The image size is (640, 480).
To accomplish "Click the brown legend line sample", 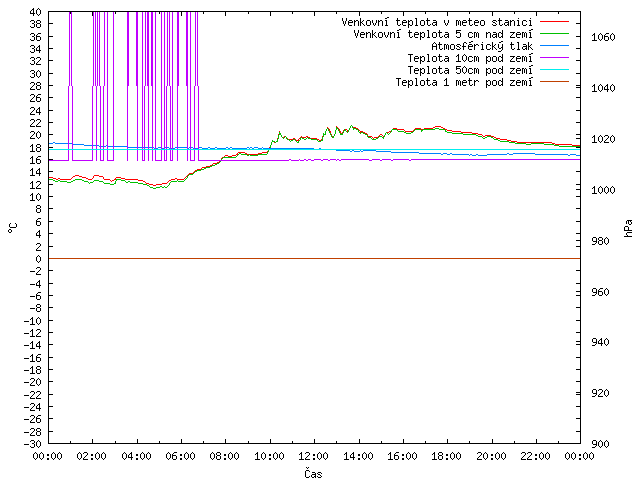I will click(554, 82).
